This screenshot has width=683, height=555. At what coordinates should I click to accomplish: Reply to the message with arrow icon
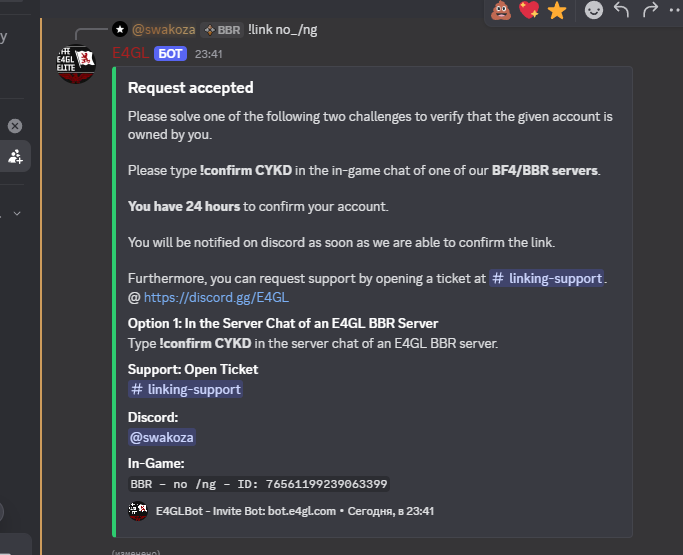(x=621, y=11)
